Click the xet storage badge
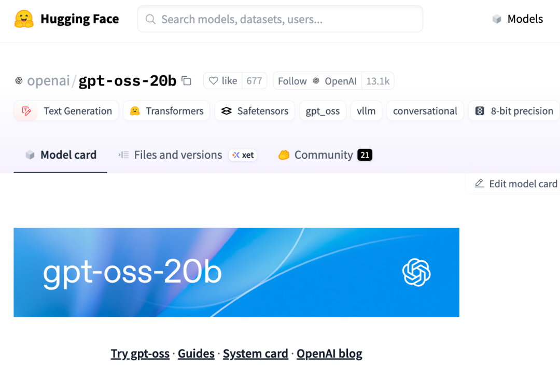The width and height of the screenshot is (560, 392). point(243,155)
